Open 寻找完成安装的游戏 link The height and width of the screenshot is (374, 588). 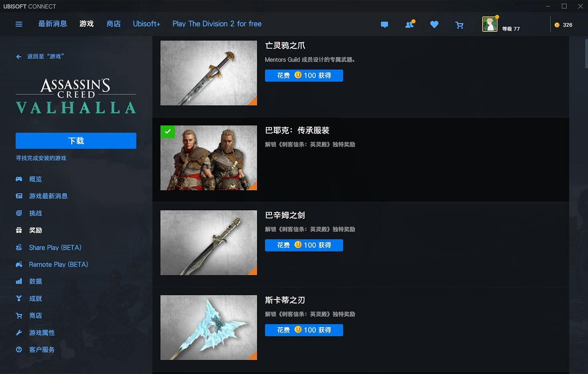point(41,158)
